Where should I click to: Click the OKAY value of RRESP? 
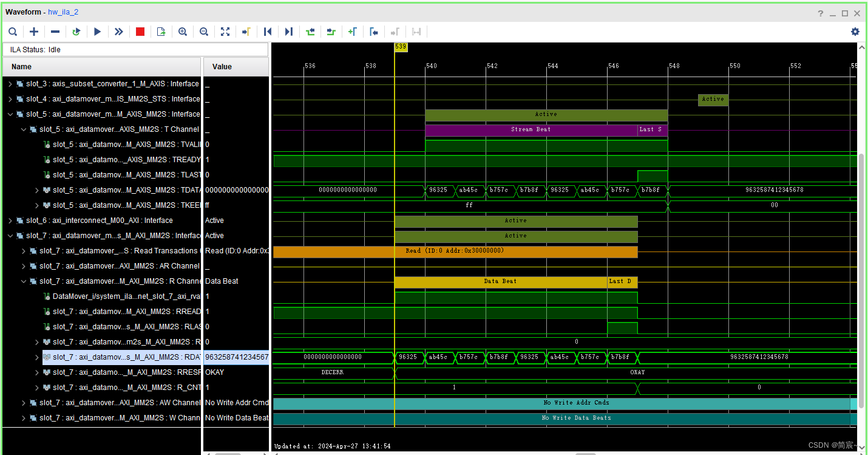pos(214,372)
